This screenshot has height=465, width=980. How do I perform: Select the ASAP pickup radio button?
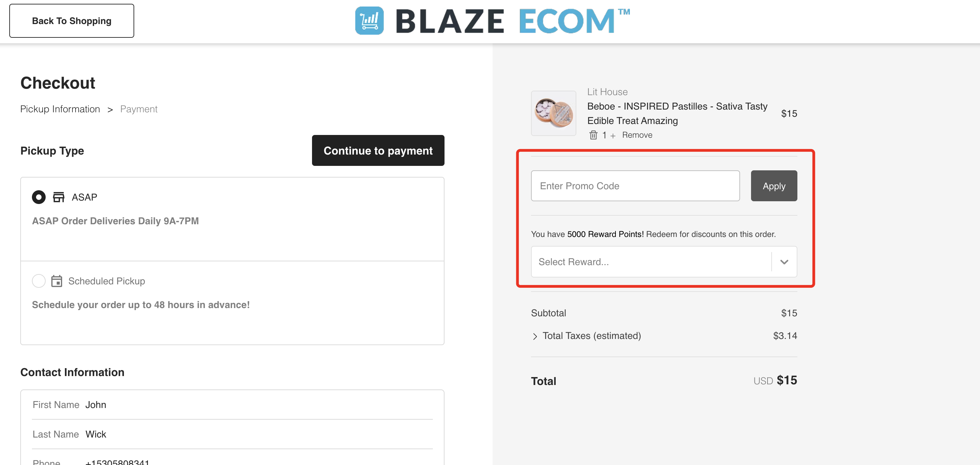(39, 197)
